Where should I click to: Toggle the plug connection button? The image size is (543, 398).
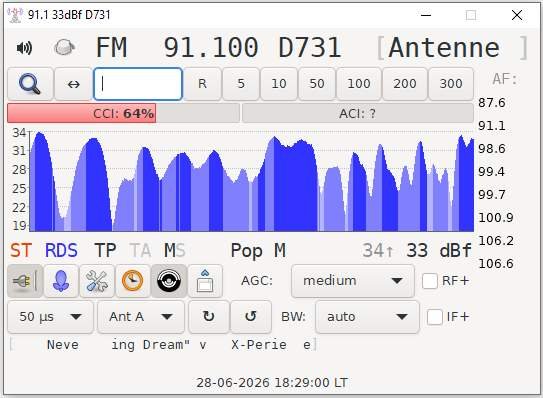pyautogui.click(x=25, y=281)
